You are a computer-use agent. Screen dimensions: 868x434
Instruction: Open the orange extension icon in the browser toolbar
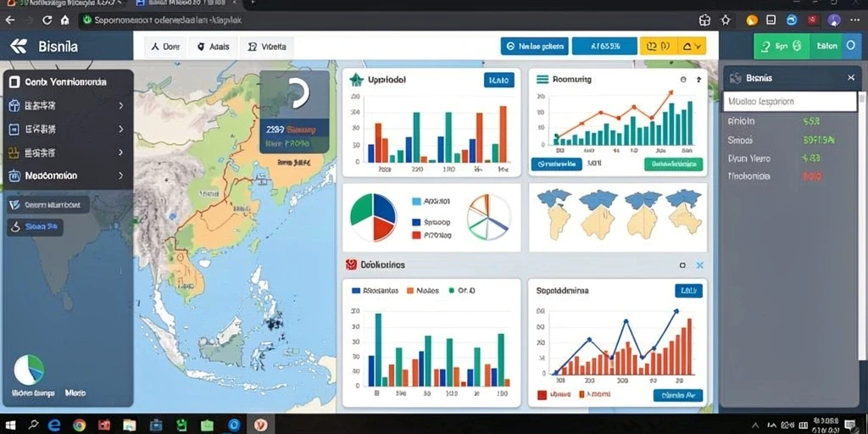751,20
